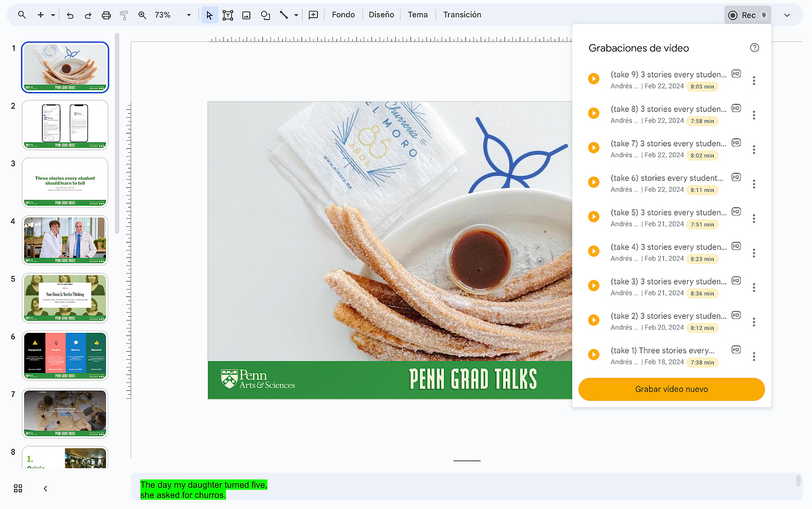Open the '(take 6) stories every student...' title
The width and height of the screenshot is (812, 509).
(x=666, y=178)
